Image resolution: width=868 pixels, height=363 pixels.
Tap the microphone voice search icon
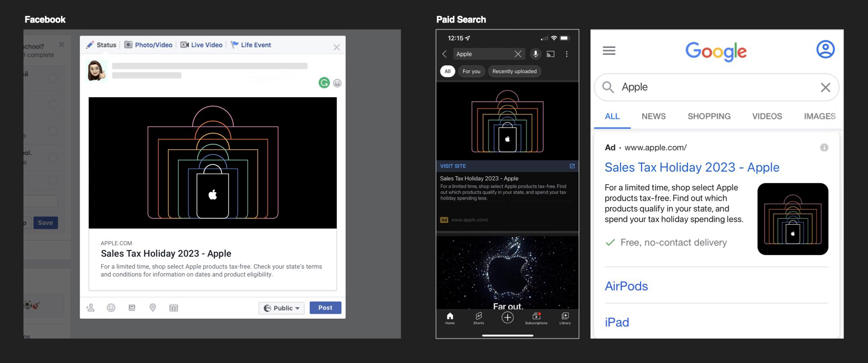pyautogui.click(x=535, y=54)
